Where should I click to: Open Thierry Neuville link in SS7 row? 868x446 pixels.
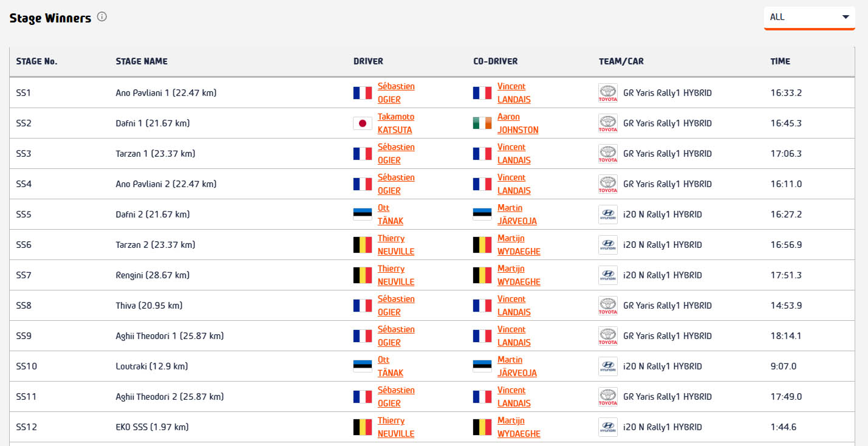click(x=396, y=275)
